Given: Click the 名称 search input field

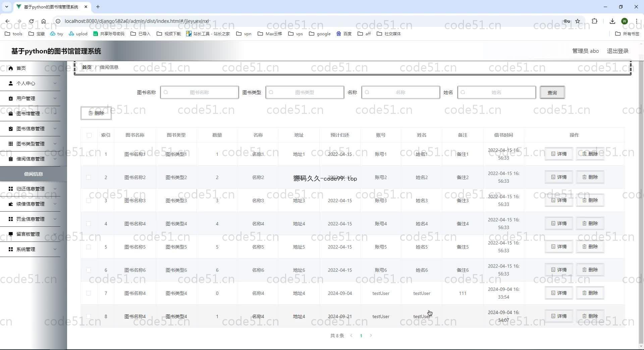Looking at the screenshot, I should click(x=400, y=92).
